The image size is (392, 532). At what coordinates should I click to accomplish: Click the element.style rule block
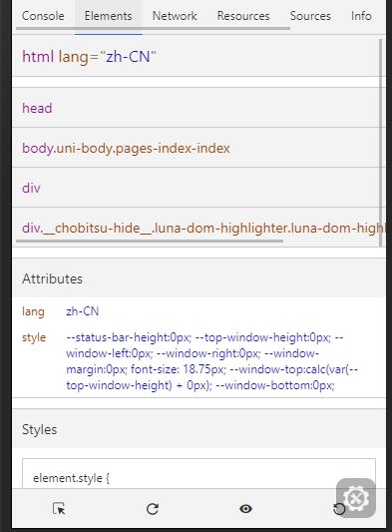pyautogui.click(x=198, y=473)
